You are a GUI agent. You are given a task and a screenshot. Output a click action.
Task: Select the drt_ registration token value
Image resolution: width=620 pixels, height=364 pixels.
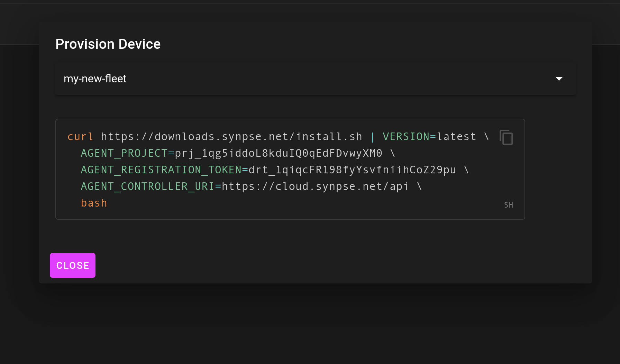(352, 170)
